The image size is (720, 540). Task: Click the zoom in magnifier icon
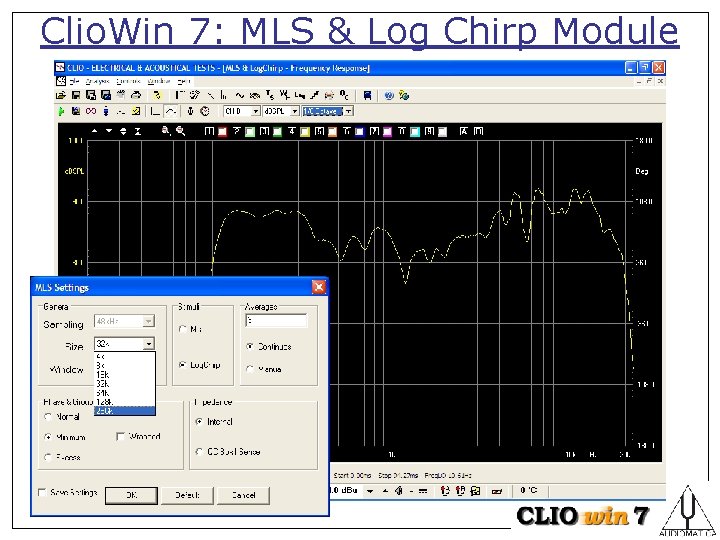click(x=166, y=131)
